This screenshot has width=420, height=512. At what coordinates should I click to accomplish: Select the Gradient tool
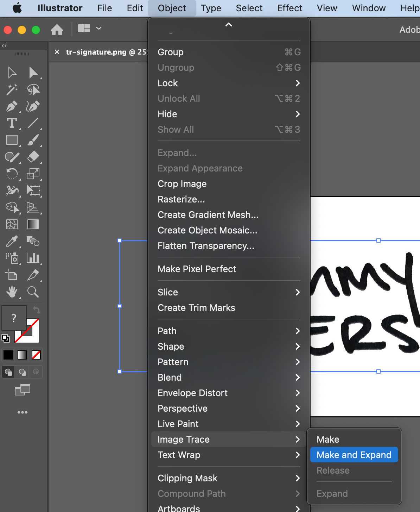(33, 224)
